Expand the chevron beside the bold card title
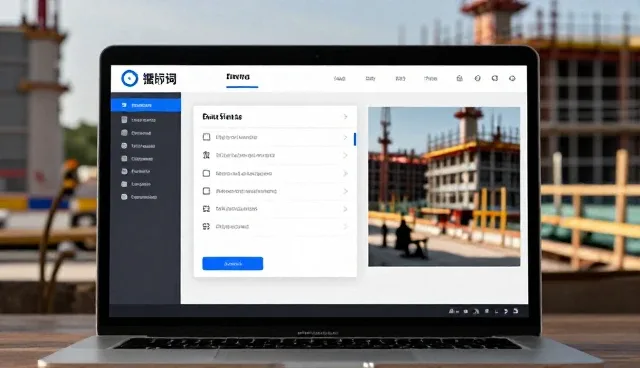 345,117
